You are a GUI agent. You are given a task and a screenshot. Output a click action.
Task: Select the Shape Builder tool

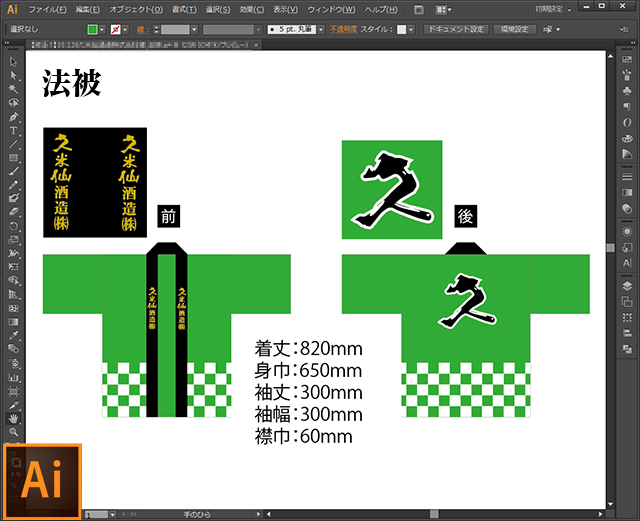(13, 281)
